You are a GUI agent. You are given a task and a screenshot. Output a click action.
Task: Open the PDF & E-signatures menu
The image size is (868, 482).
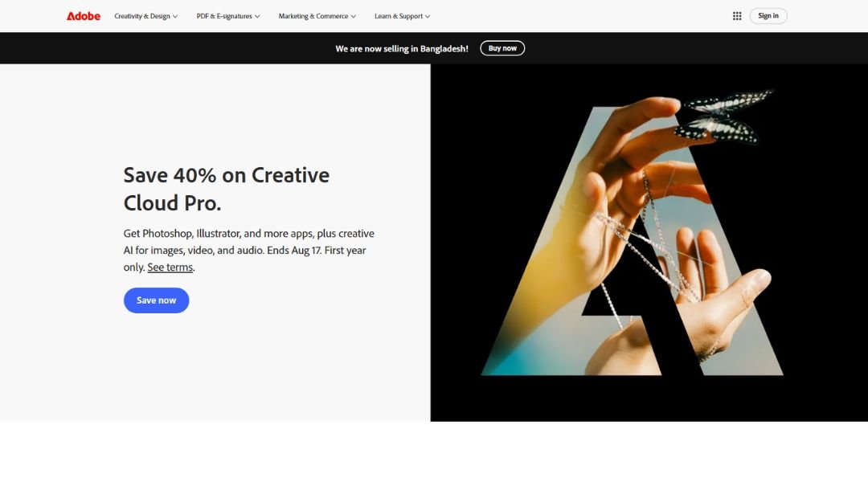coord(228,16)
